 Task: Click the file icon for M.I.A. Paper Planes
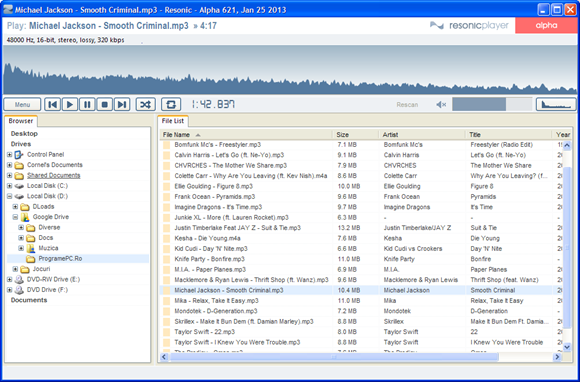[167, 269]
